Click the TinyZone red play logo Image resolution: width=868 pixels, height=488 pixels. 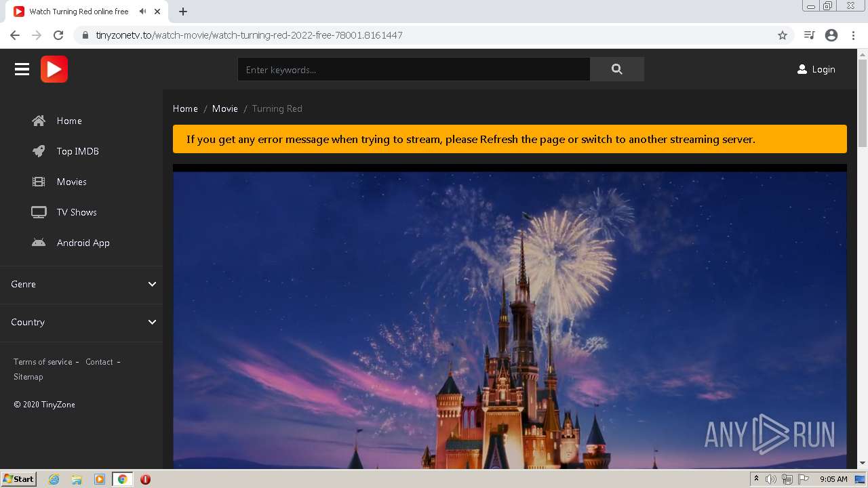54,69
